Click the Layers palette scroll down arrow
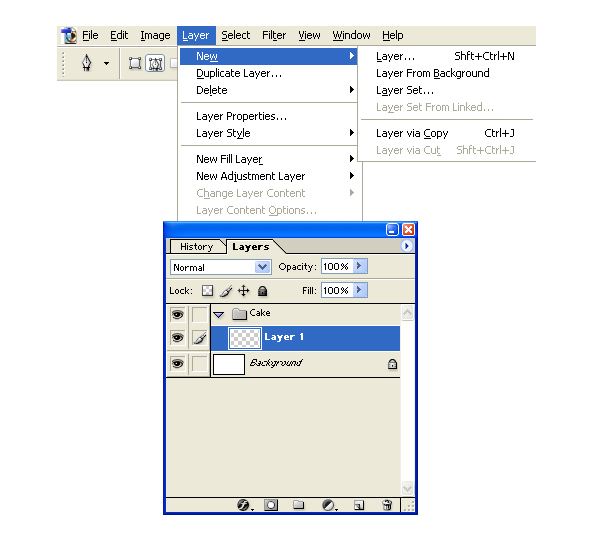Screen dimensions: 600x543 pyautogui.click(x=408, y=488)
